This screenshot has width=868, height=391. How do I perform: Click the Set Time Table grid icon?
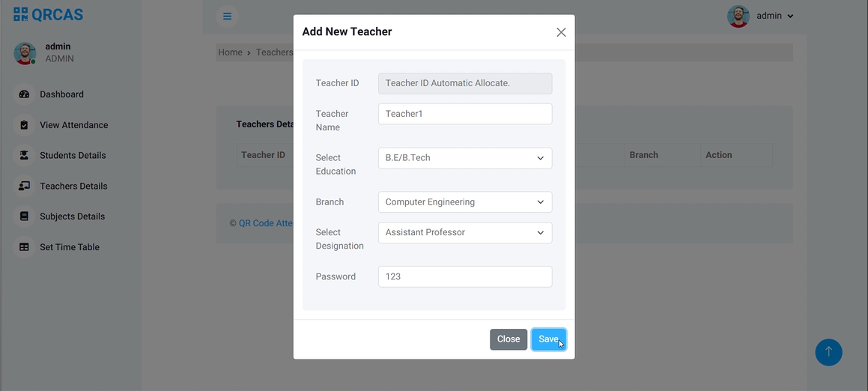click(x=24, y=247)
